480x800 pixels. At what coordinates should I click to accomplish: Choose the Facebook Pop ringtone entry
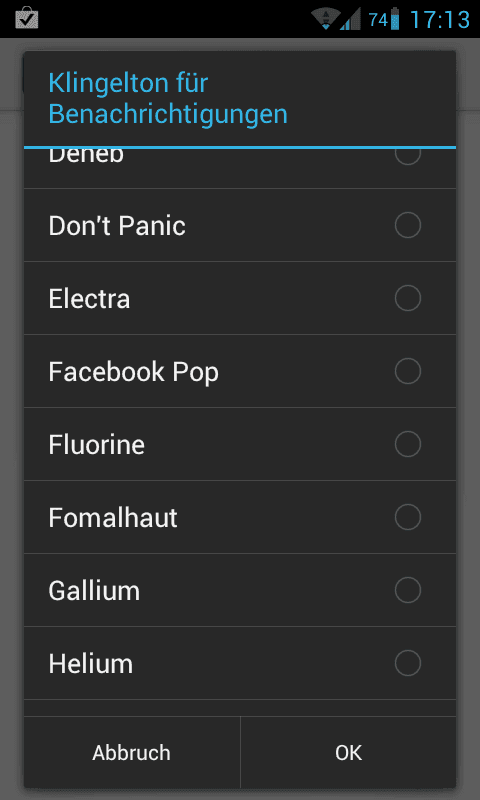(240, 371)
